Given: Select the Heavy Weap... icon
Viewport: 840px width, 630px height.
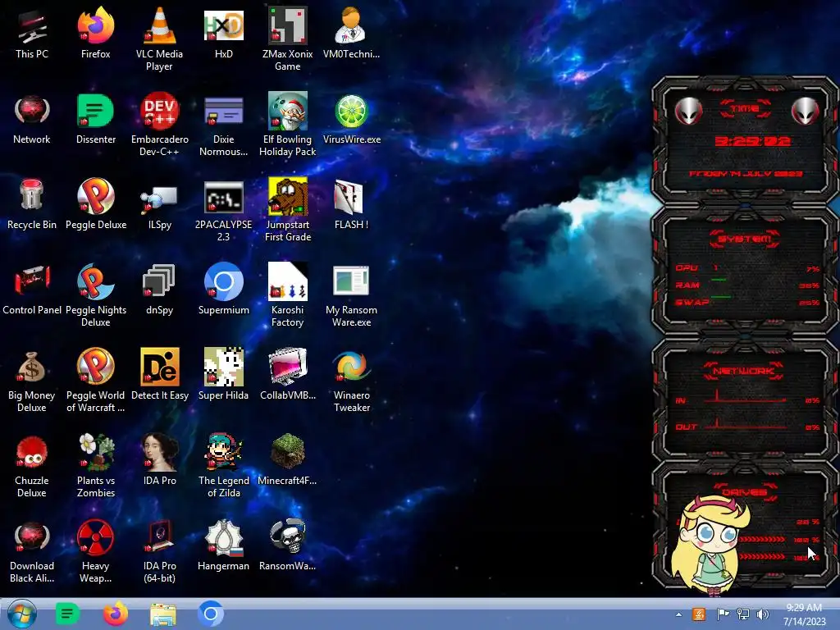Looking at the screenshot, I should point(95,536).
